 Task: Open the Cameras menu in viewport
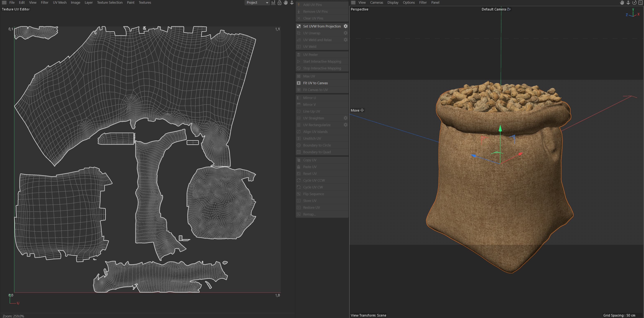click(x=376, y=2)
